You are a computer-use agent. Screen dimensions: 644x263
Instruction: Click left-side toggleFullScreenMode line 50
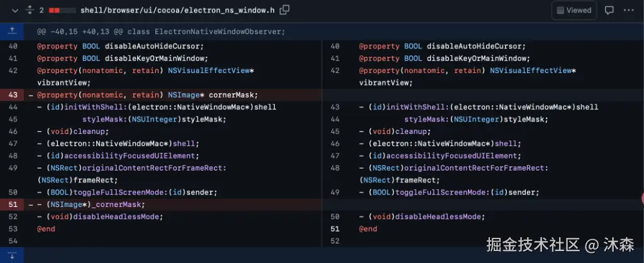pos(127,193)
